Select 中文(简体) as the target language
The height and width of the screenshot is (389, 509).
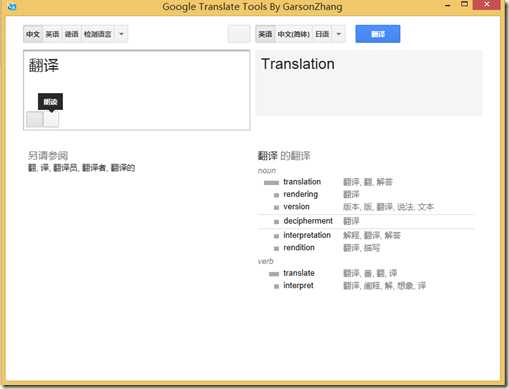point(294,34)
